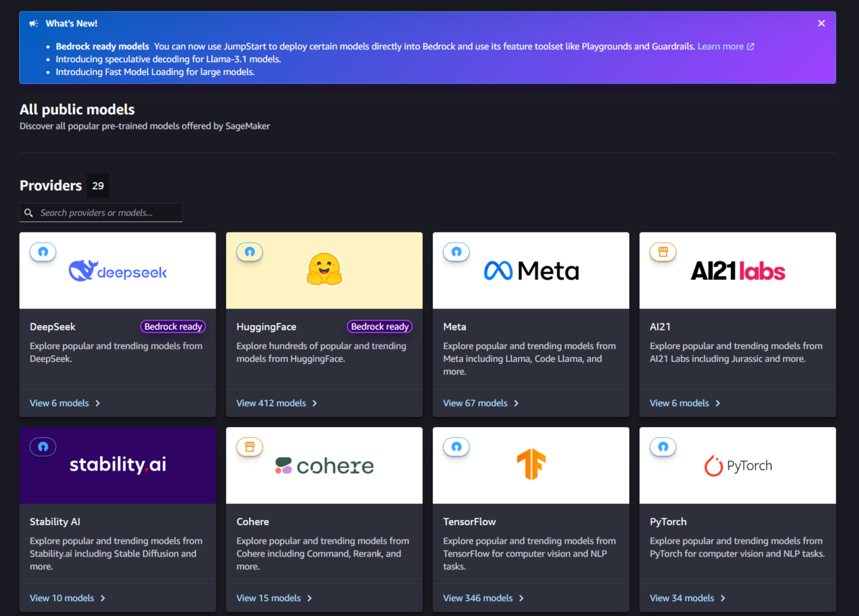Click the PyTorch card title

point(668,522)
